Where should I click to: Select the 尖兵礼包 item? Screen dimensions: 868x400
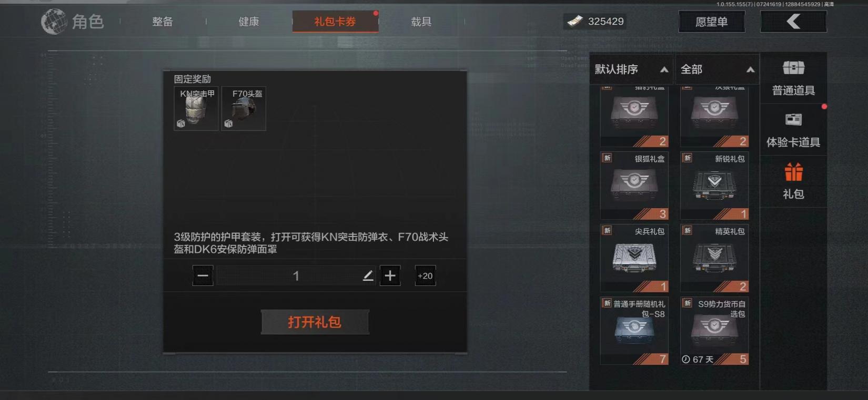coord(634,258)
